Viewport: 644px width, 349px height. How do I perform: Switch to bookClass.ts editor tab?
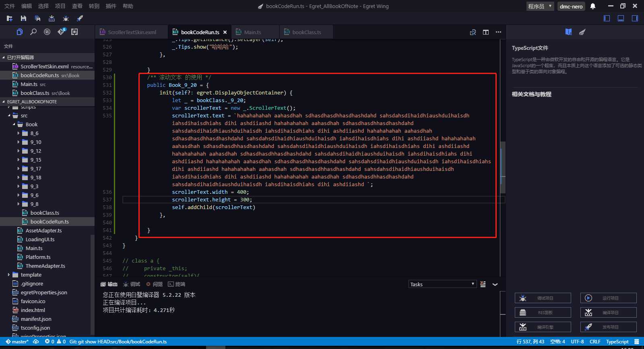click(307, 32)
